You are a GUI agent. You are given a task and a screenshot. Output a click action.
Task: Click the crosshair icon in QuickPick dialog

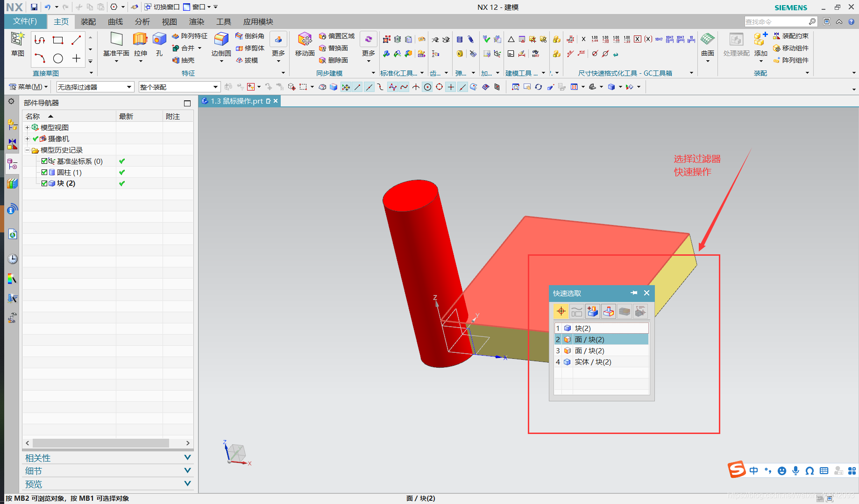[x=561, y=311]
